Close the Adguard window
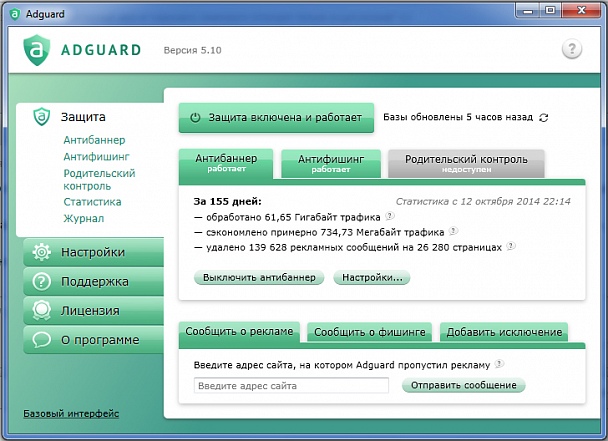The image size is (608, 441). pos(581,11)
